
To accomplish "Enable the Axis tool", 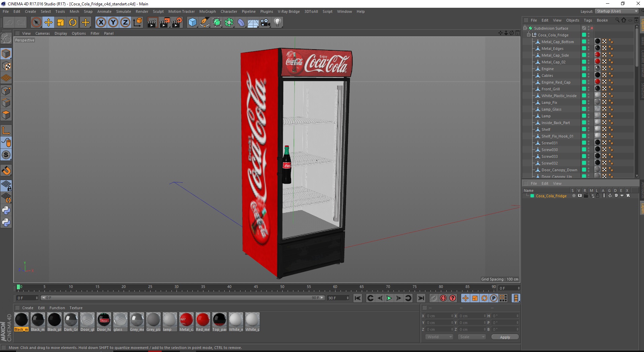I will 6,130.
